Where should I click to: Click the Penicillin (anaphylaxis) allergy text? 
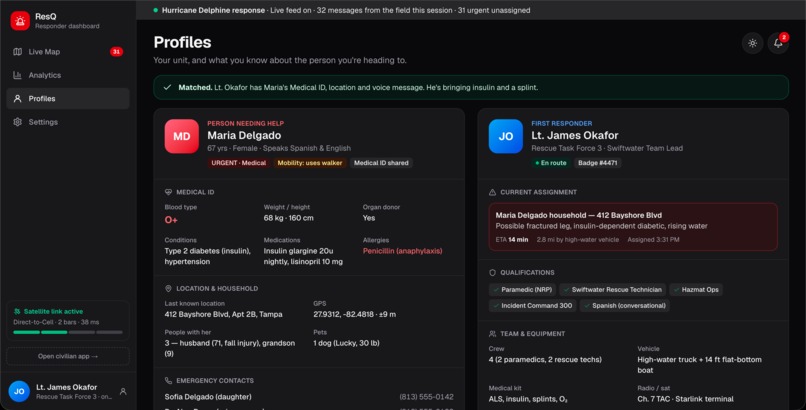click(402, 251)
